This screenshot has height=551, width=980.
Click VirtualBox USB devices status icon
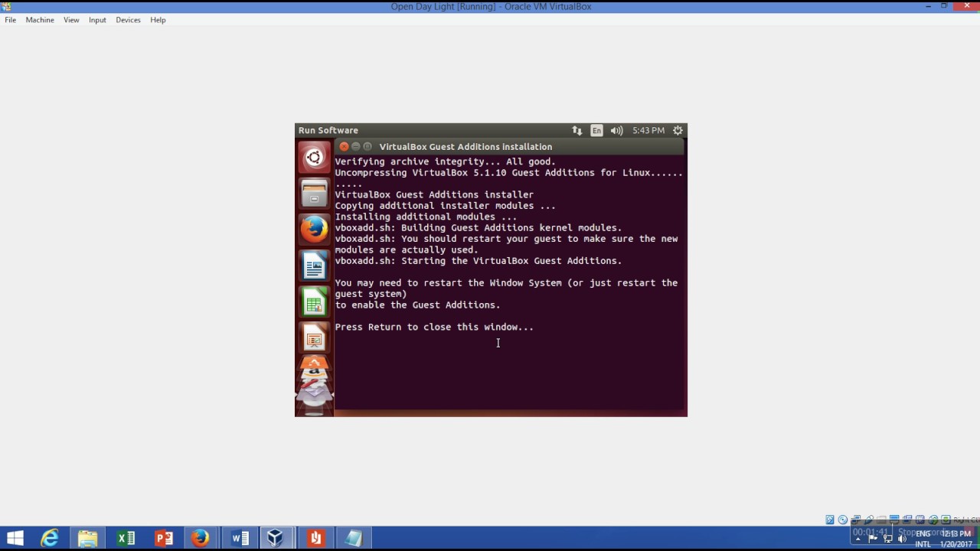click(x=869, y=520)
